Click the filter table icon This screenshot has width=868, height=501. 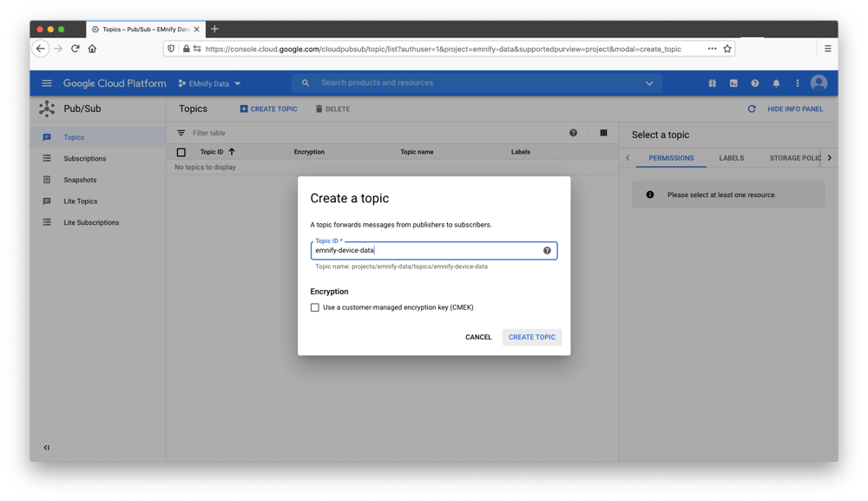click(x=181, y=133)
